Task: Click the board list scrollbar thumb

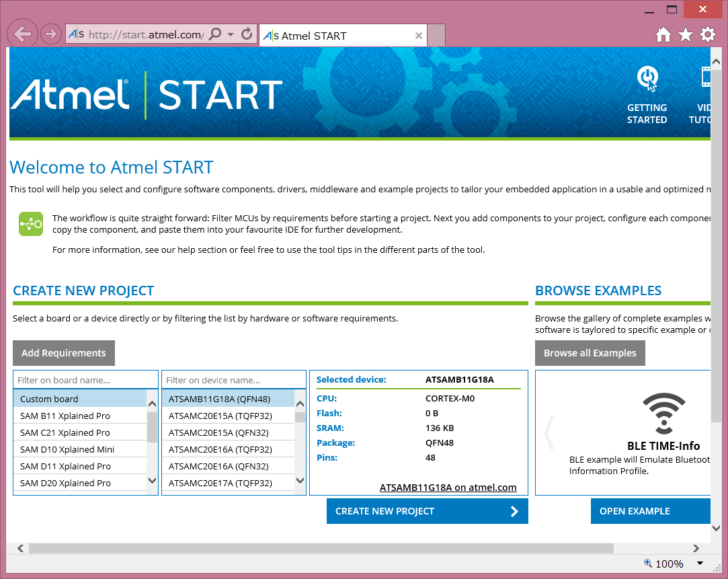Action: pyautogui.click(x=153, y=426)
